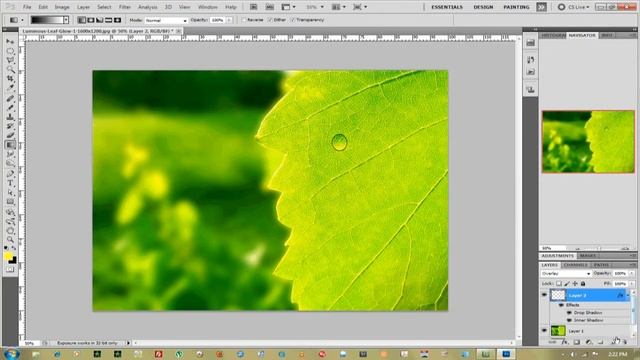640x360 pixels.
Task: Click the Navigator preview thumbnail
Action: [588, 142]
